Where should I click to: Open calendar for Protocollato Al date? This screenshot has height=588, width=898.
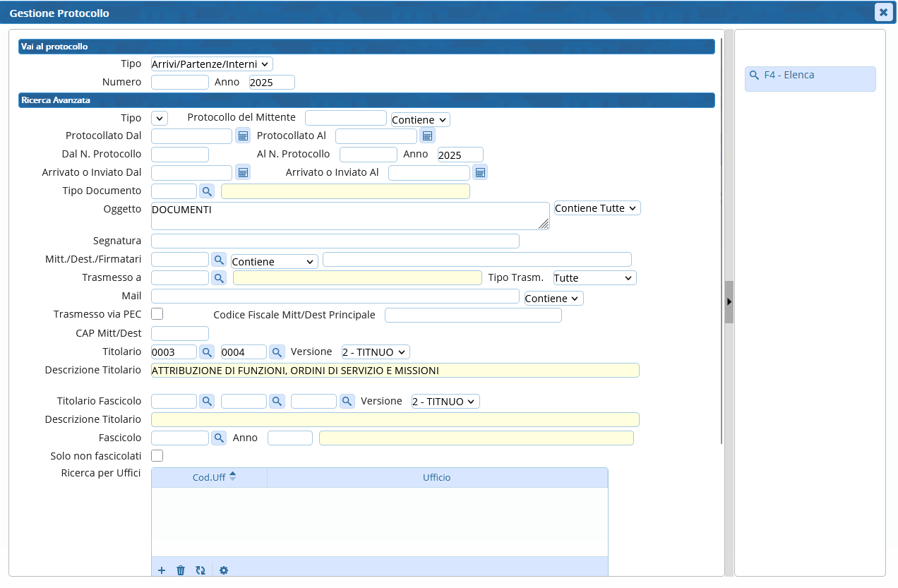(x=426, y=136)
